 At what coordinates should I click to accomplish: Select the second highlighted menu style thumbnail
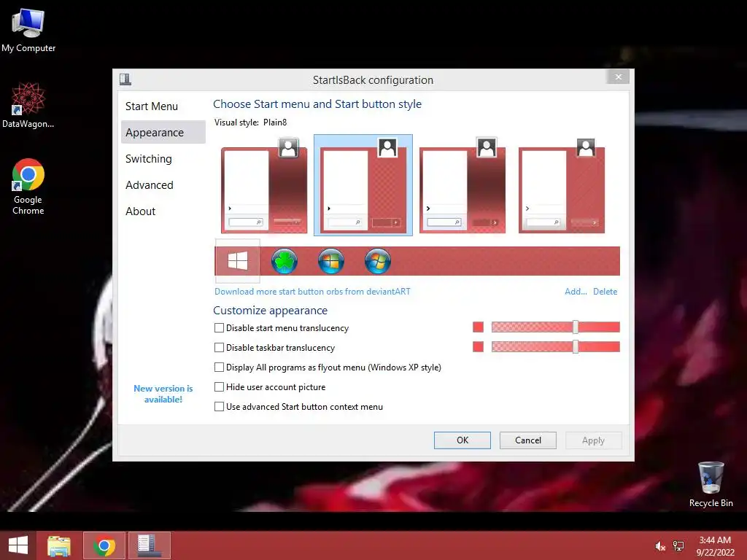tap(363, 185)
